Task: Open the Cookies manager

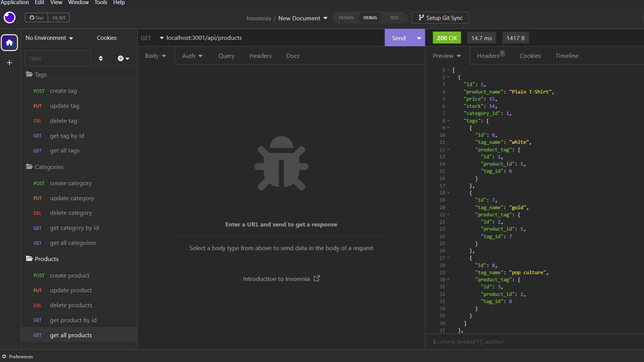Action: pyautogui.click(x=107, y=38)
